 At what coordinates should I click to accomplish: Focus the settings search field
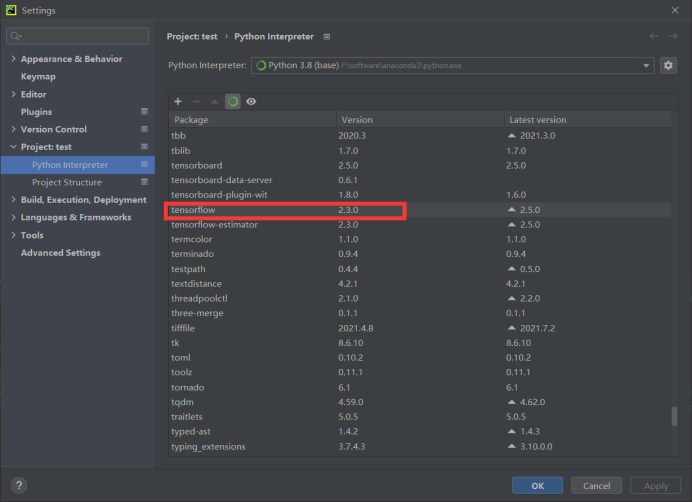(x=78, y=36)
